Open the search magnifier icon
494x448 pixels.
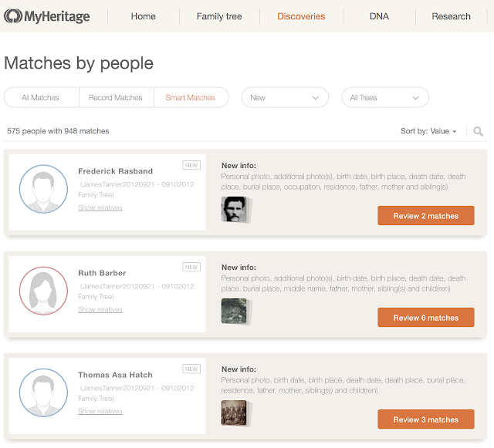pos(479,131)
